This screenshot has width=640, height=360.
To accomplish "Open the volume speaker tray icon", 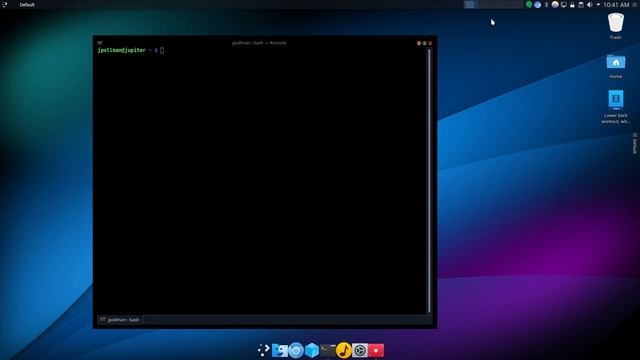I will click(589, 4).
